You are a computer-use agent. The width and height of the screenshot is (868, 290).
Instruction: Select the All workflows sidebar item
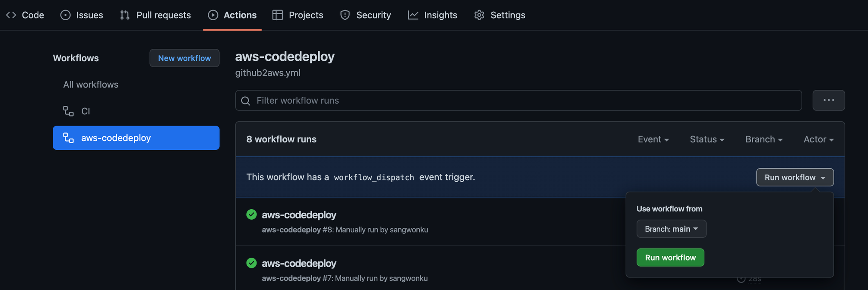tap(91, 84)
